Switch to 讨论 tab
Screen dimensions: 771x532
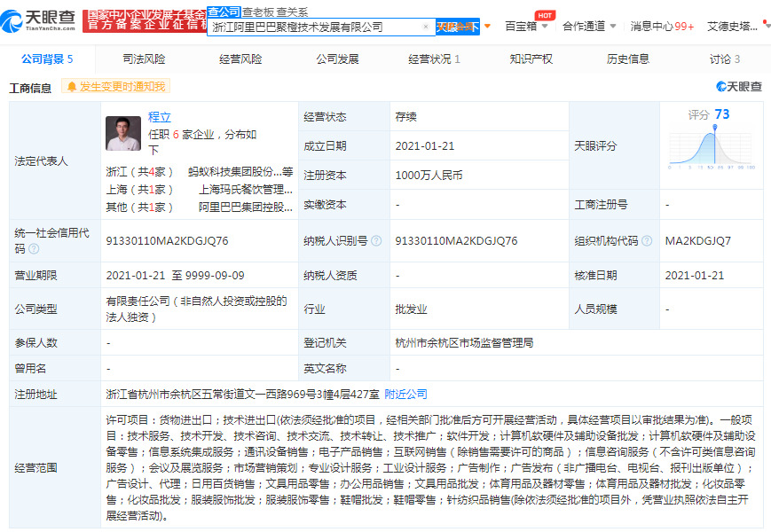point(724,59)
